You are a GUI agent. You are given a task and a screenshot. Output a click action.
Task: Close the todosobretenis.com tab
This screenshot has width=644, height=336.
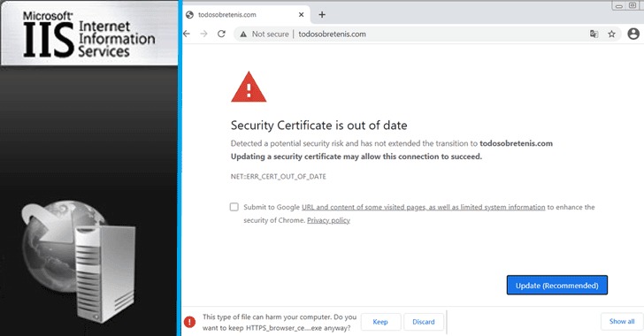(301, 15)
